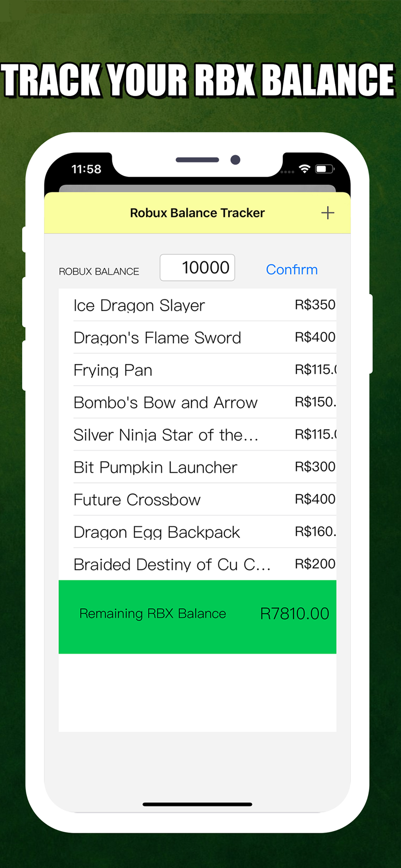Screen dimensions: 401x868
Task: Tap the battery indicator icon
Action: 325,169
